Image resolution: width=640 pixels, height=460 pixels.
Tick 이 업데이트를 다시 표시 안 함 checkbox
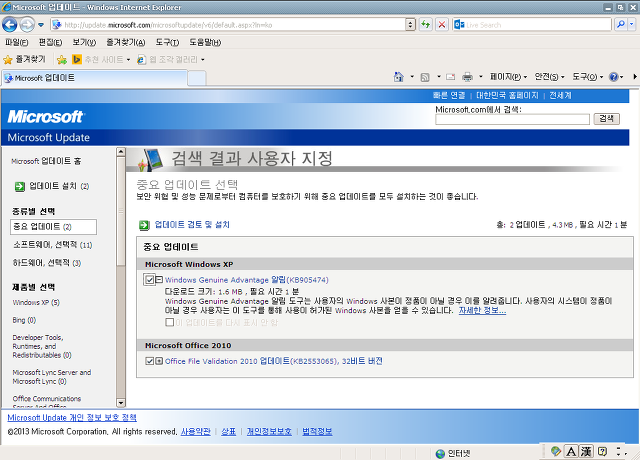pos(169,322)
